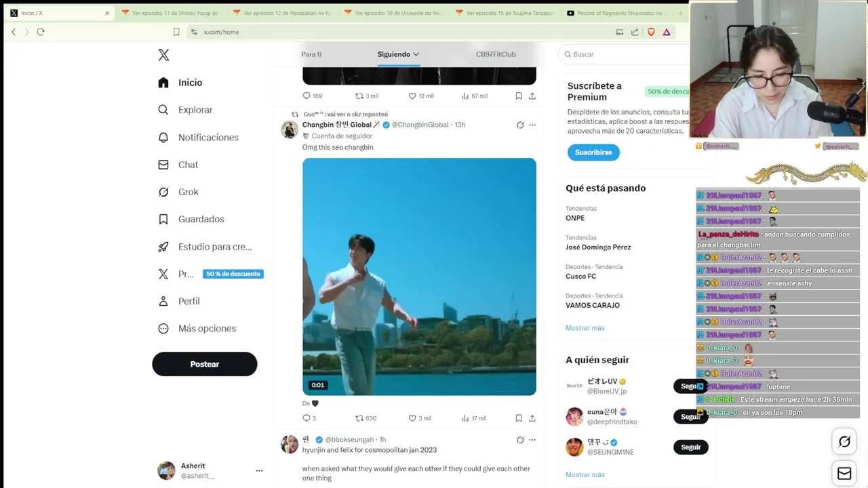
Task: Click the Brave share icon in address bar
Action: click(635, 32)
